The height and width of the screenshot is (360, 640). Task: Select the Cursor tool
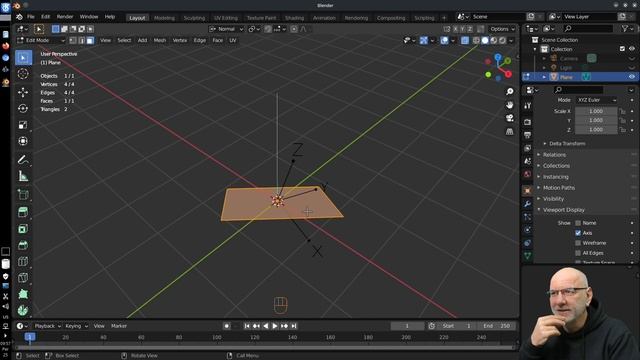(23, 74)
